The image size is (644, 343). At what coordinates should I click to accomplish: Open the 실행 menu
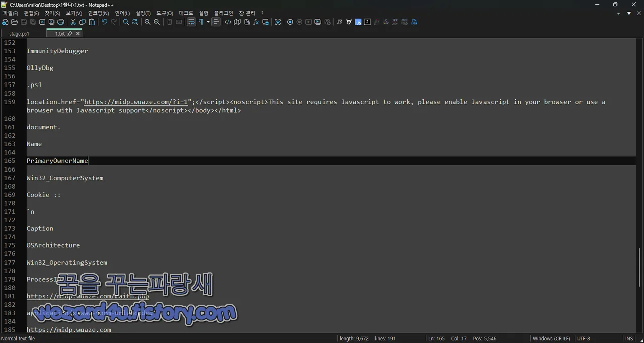pyautogui.click(x=204, y=13)
